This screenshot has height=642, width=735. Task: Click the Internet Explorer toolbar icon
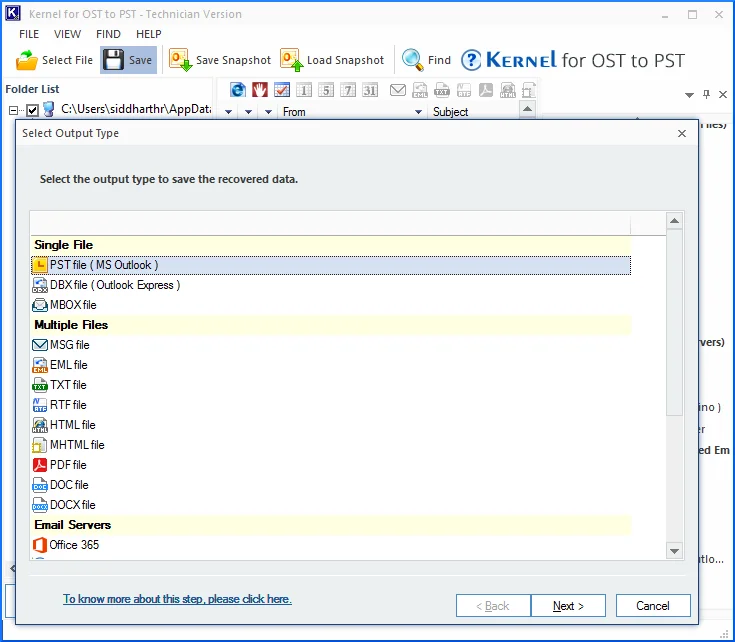click(238, 90)
